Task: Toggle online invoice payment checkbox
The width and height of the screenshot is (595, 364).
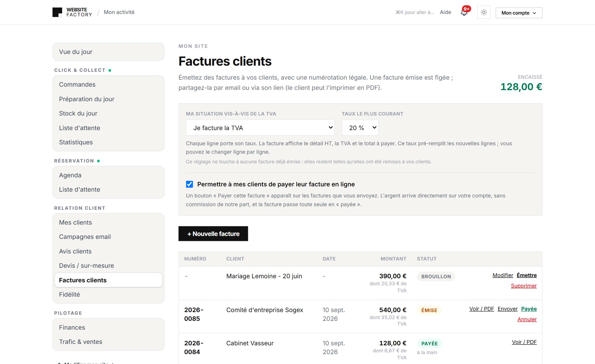Action: point(190,184)
